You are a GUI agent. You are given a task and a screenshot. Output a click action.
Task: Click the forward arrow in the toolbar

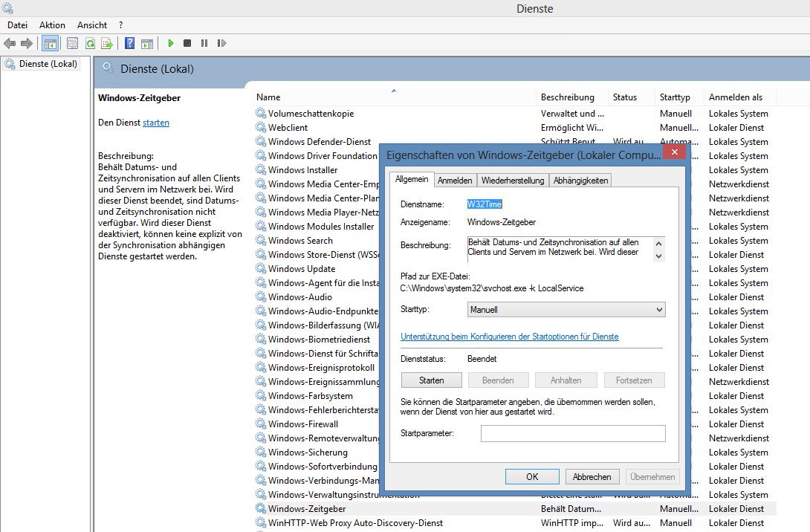coord(26,43)
